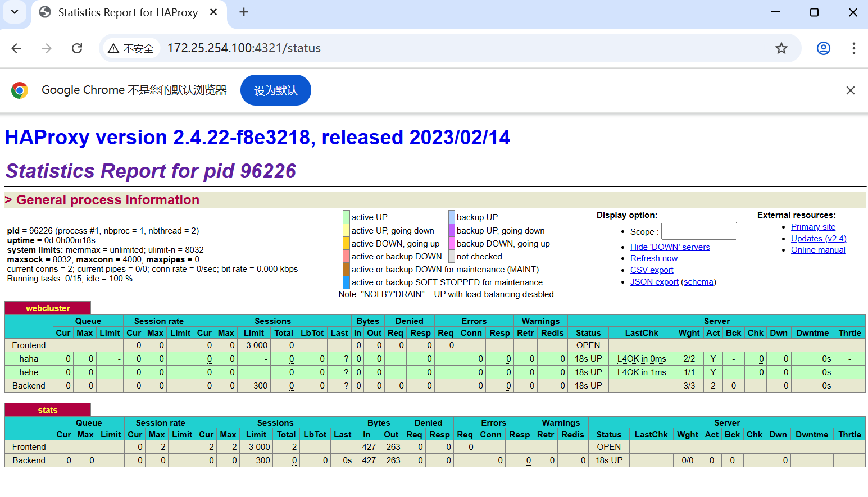The image size is (868, 497).
Task: Reload the HAProxy status page
Action: point(77,48)
